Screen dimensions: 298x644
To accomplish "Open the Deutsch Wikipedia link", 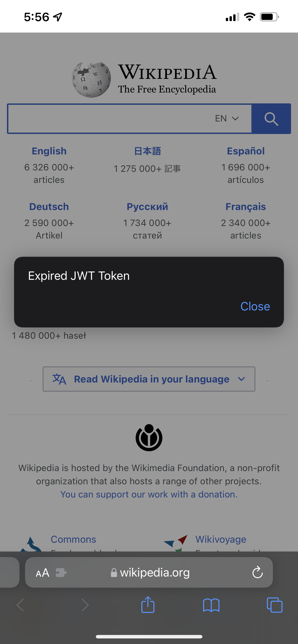I will [x=49, y=207].
